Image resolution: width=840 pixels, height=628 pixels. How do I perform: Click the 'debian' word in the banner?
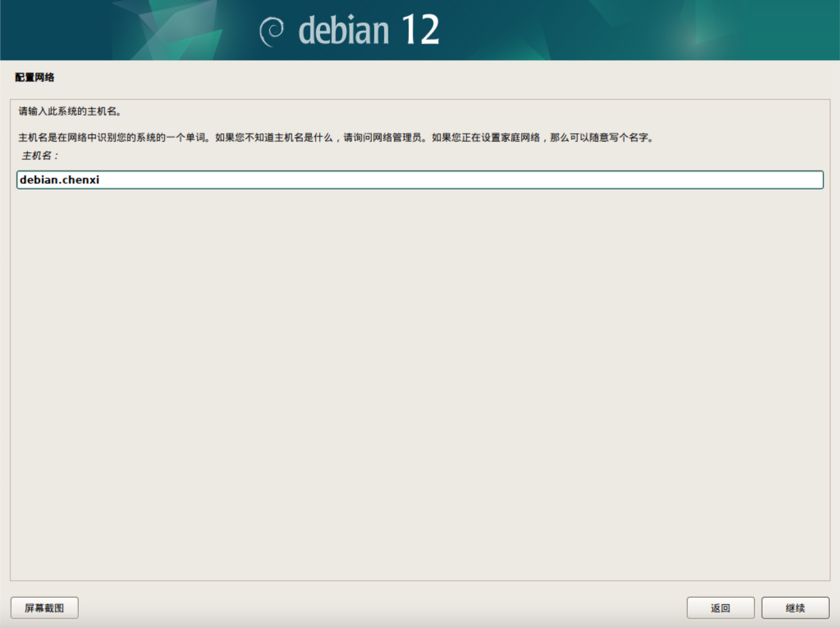[343, 30]
